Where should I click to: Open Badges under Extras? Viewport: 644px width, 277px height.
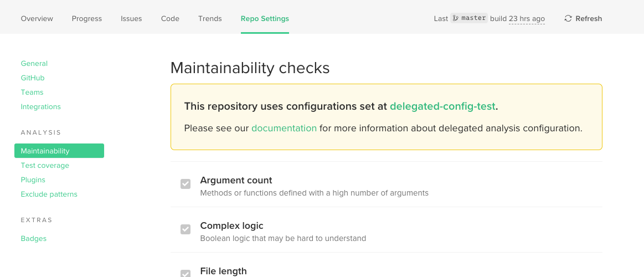(x=34, y=238)
